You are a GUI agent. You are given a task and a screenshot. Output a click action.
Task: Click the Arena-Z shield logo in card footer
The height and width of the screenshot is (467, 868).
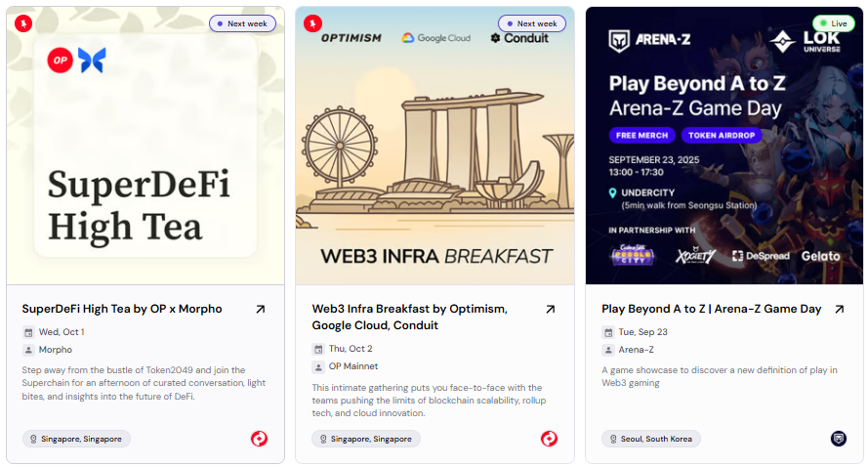coord(839,439)
